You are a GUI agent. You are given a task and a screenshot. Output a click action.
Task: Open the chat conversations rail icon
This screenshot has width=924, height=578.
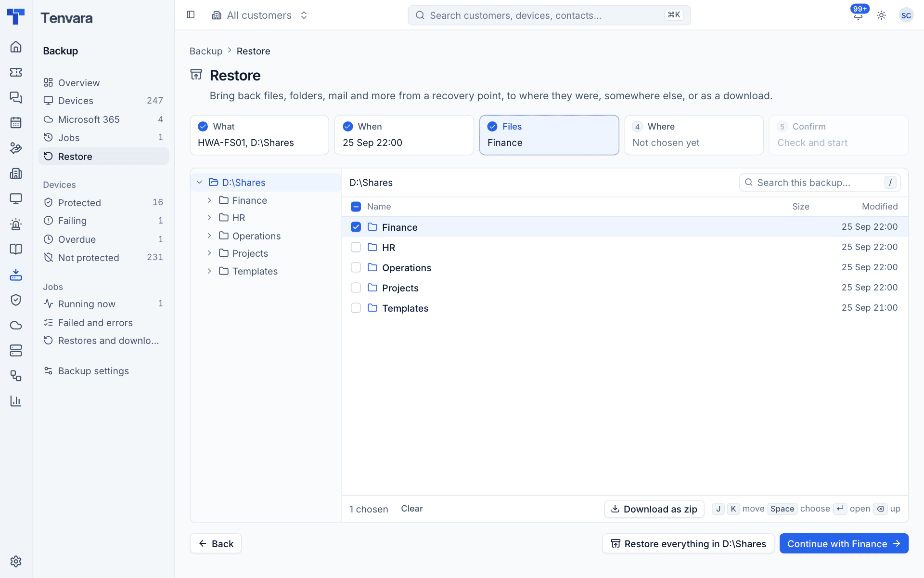16,97
